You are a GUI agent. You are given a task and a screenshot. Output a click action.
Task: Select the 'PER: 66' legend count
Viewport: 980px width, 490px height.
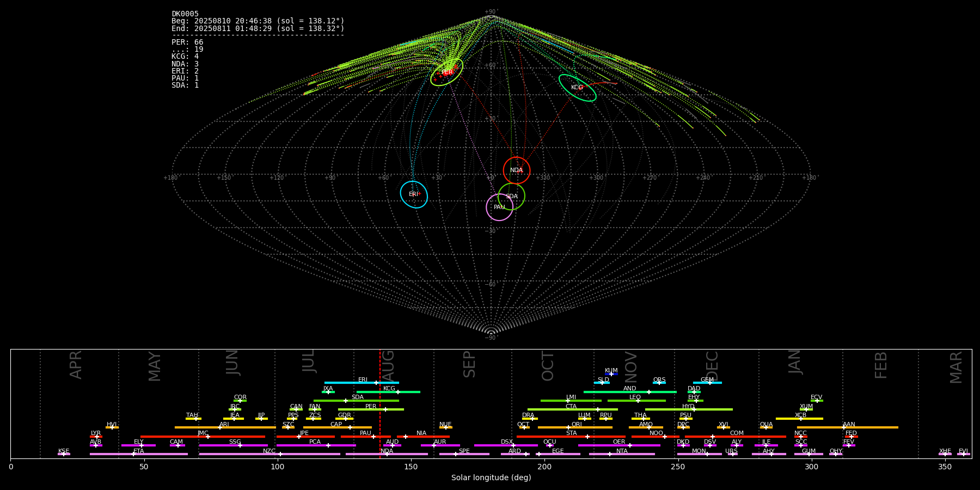click(187, 42)
